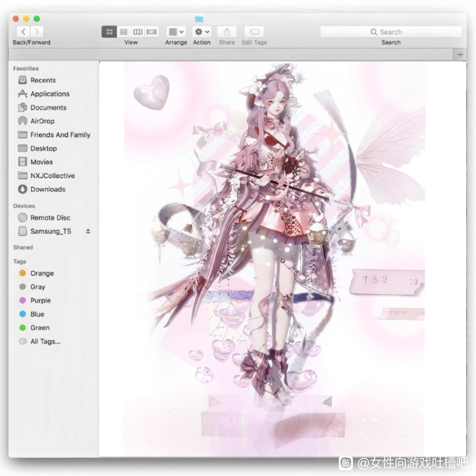476x476 pixels.
Task: Open Downloads in the sidebar
Action: pyautogui.click(x=42, y=189)
